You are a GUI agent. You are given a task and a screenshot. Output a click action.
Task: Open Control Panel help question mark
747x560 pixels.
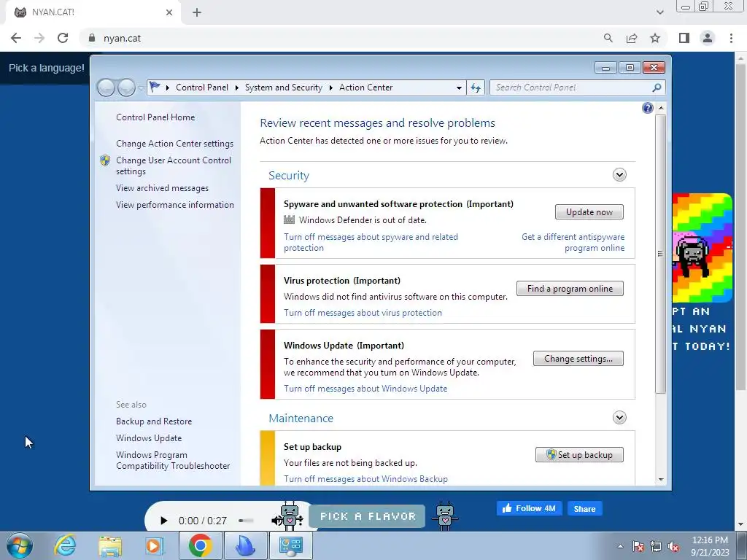point(648,108)
